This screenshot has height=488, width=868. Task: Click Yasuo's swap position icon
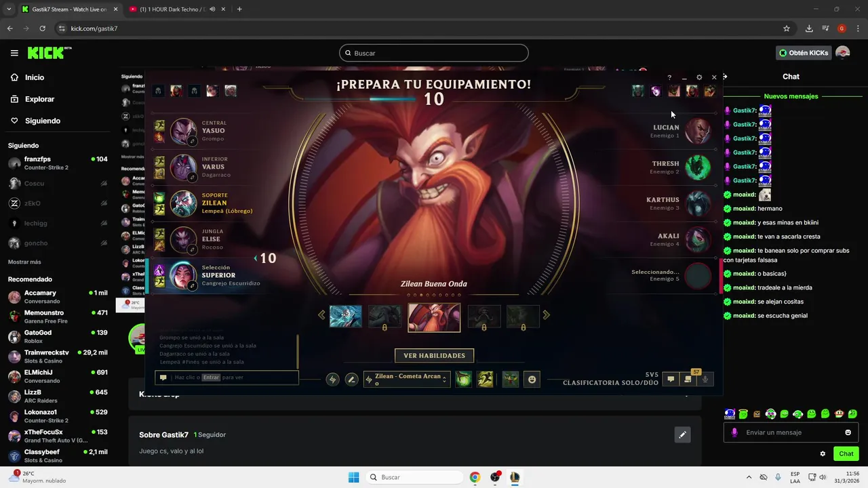(x=192, y=141)
